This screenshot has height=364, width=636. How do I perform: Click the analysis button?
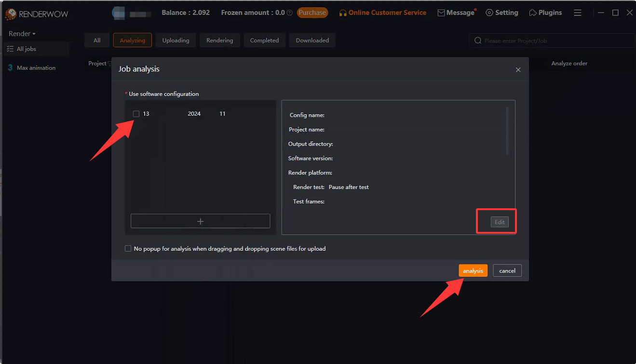[473, 270]
